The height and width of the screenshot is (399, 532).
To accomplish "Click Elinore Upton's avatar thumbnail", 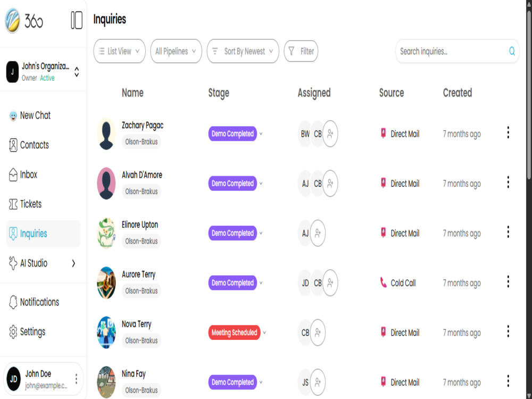I will click(106, 233).
